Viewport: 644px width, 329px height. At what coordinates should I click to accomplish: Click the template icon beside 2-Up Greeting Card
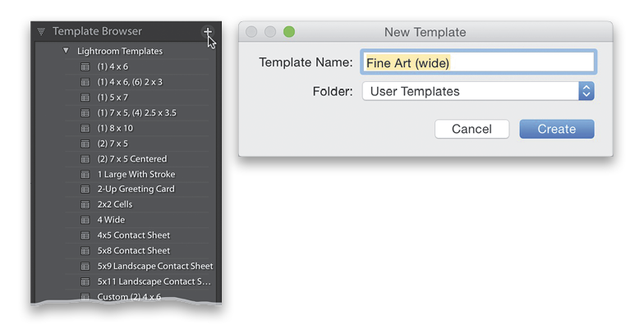pyautogui.click(x=85, y=189)
